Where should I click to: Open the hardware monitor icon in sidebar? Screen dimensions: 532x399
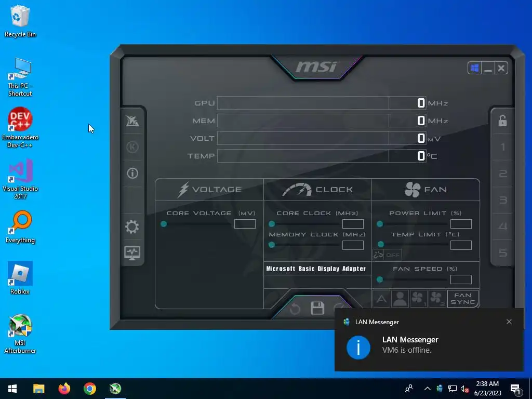click(132, 253)
